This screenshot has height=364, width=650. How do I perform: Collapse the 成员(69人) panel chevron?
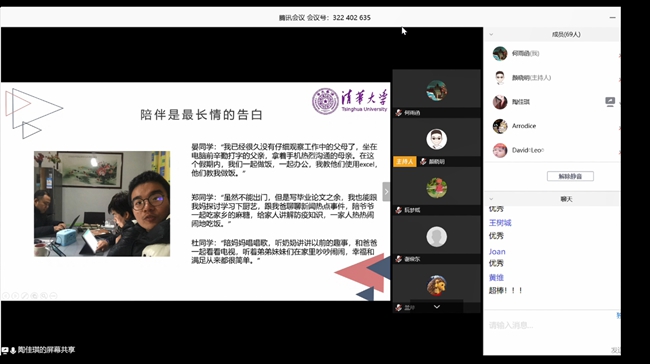491,34
